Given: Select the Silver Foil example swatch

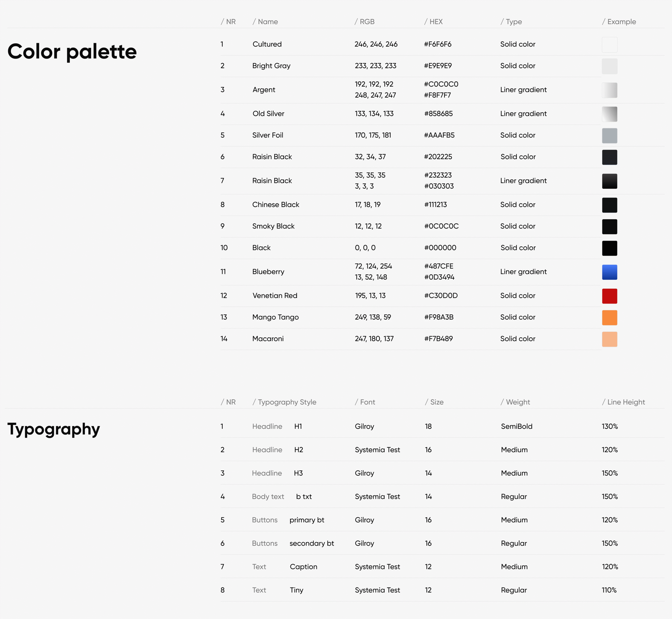Looking at the screenshot, I should [x=609, y=136].
